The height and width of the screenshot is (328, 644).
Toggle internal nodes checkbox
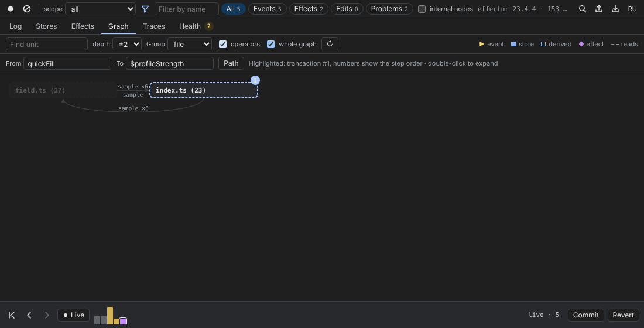pos(422,9)
